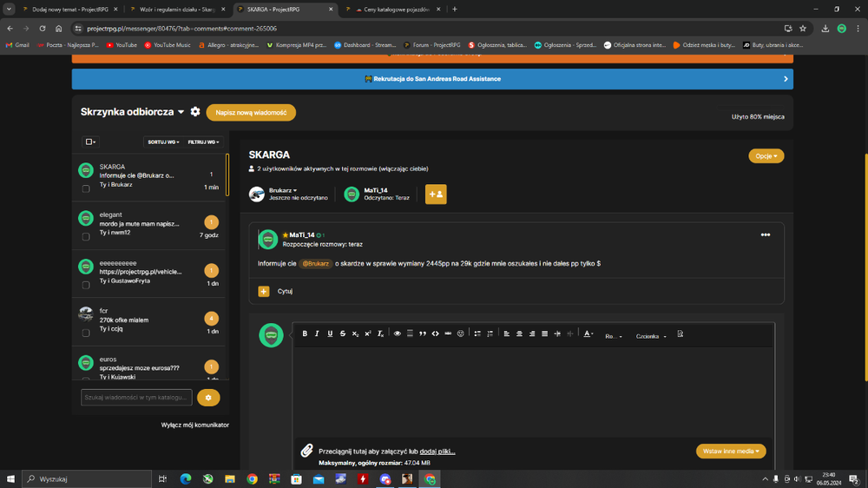Open the Opcje dropdown menu

766,156
